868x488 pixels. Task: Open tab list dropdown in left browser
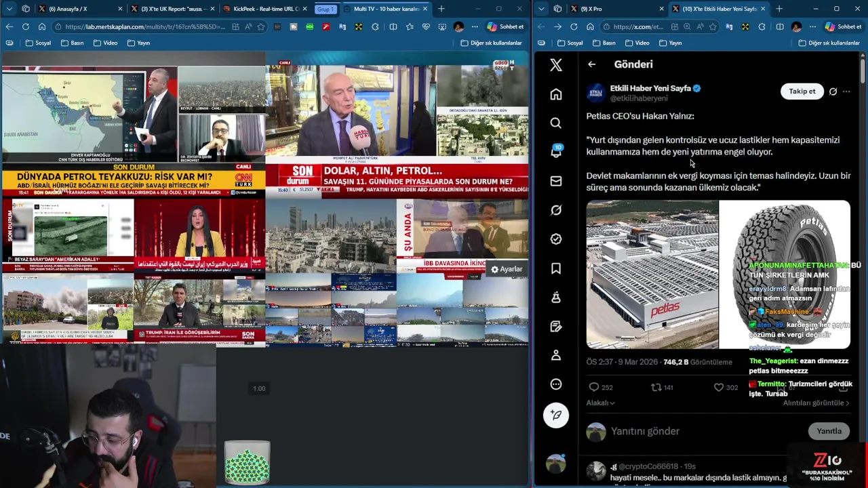tap(9, 9)
